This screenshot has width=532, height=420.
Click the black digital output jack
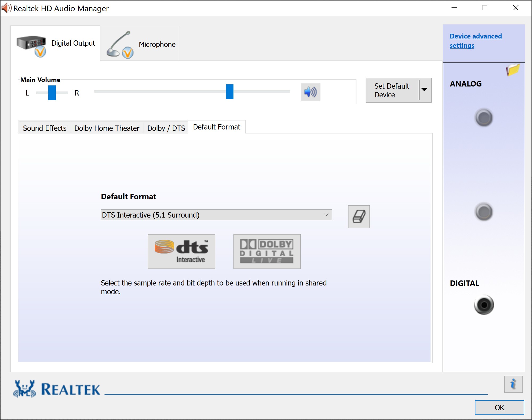coord(484,305)
